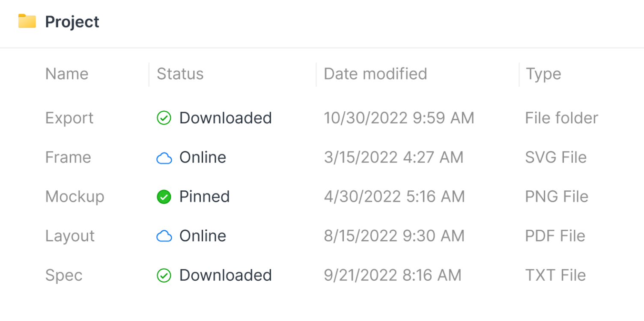Select the Frame file name
The image size is (644, 321).
[x=68, y=158]
